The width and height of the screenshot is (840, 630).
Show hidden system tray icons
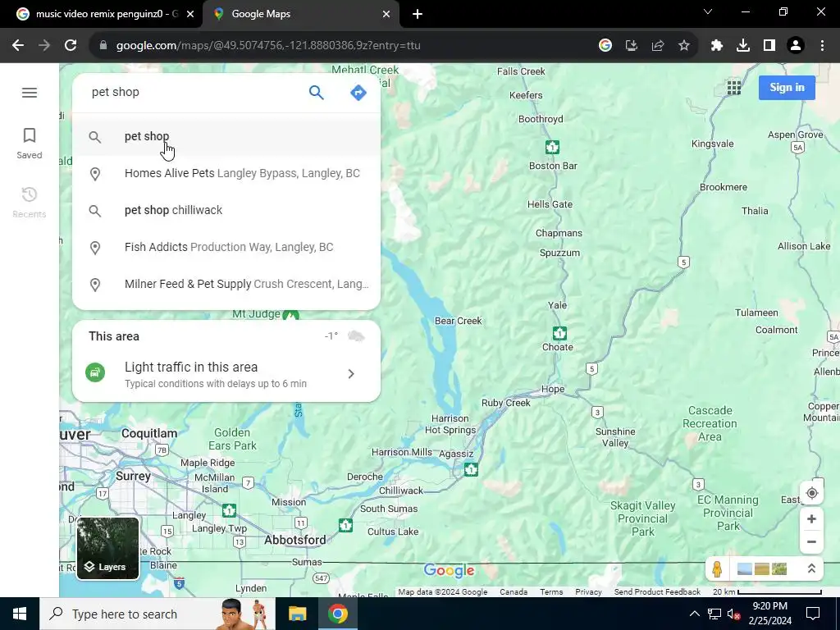coord(694,614)
